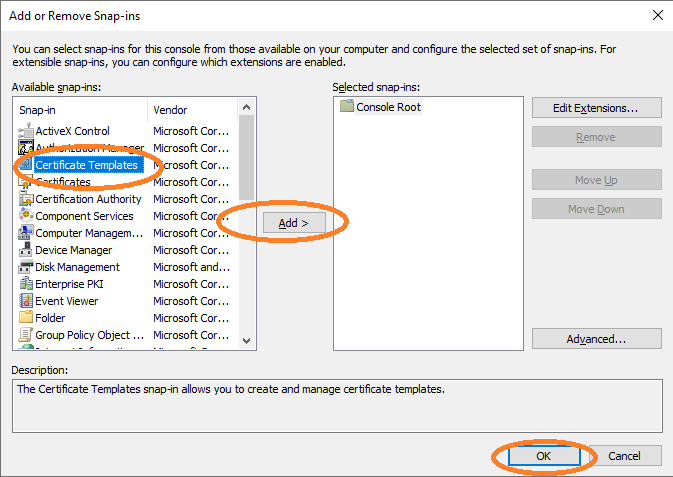This screenshot has width=673, height=477.
Task: Select the Disk Management icon
Action: click(26, 267)
